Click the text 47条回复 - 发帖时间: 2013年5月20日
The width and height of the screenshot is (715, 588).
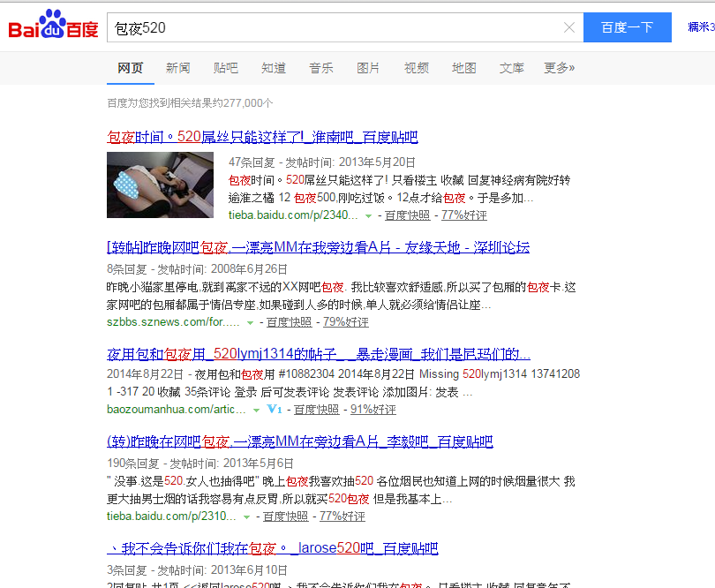point(322,162)
